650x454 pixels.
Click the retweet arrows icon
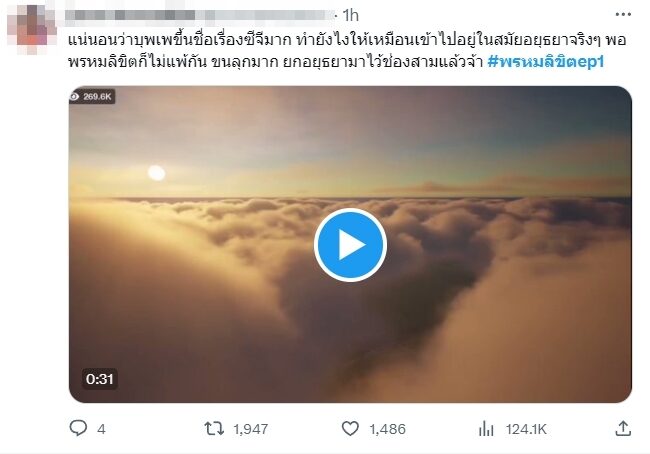coord(214,428)
